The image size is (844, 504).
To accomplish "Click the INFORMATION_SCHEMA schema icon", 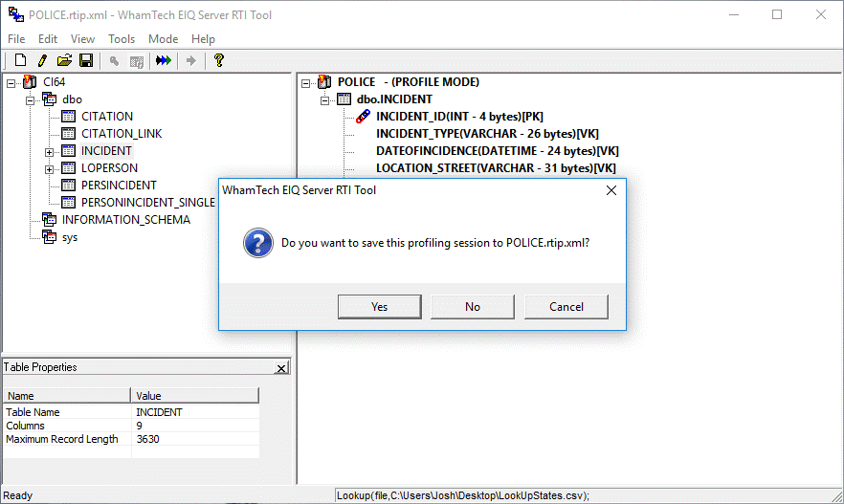I will coord(49,219).
